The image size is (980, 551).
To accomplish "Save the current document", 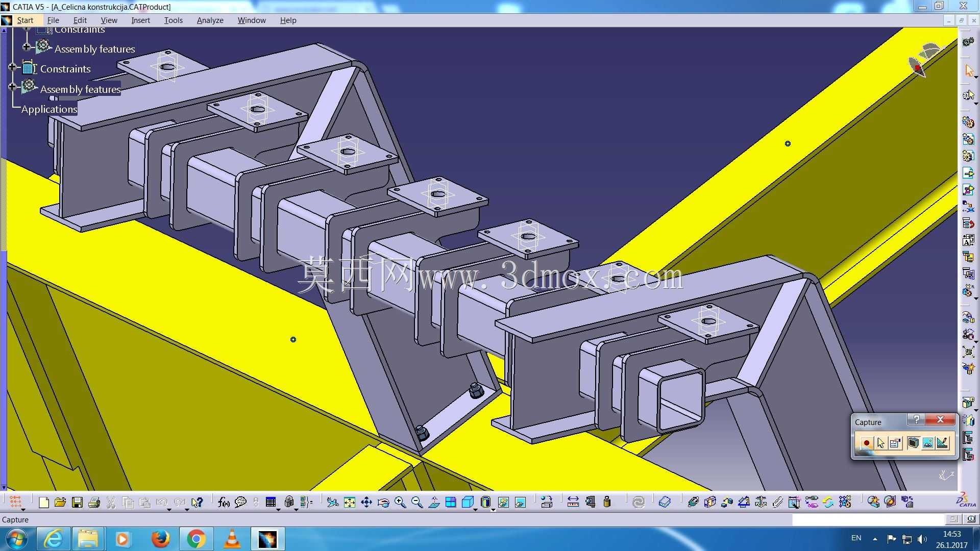I will click(77, 503).
